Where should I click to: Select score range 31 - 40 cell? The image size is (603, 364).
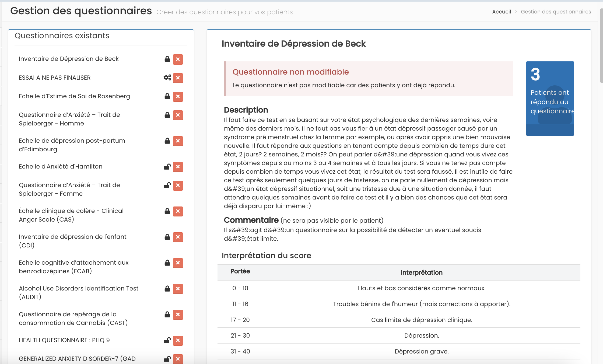click(x=240, y=351)
